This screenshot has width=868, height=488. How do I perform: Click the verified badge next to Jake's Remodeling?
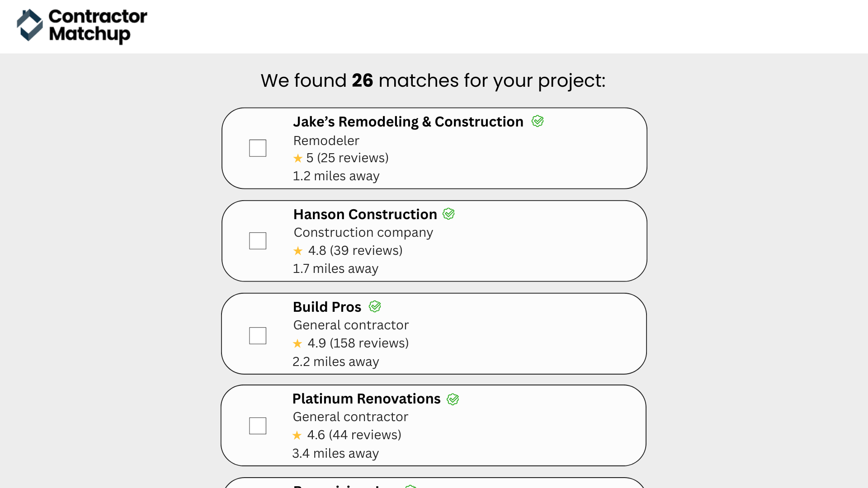(537, 121)
